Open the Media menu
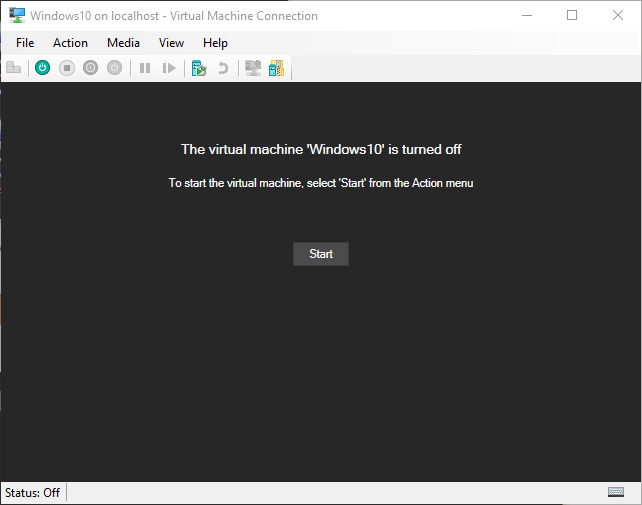 click(x=123, y=43)
